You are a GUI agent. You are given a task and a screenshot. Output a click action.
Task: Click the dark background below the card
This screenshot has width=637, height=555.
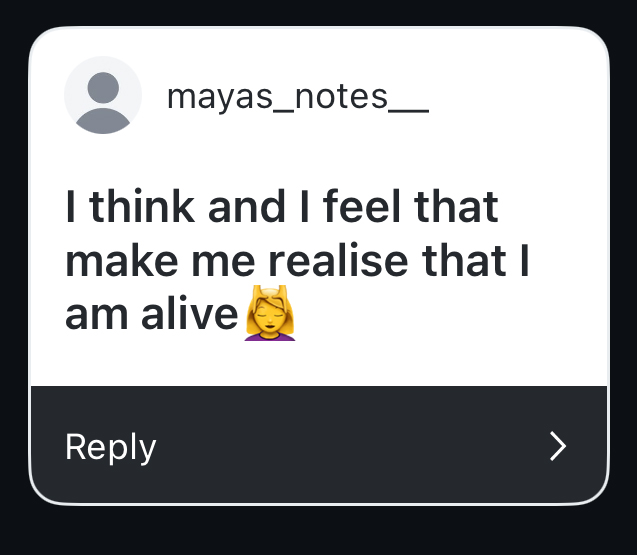click(318, 532)
